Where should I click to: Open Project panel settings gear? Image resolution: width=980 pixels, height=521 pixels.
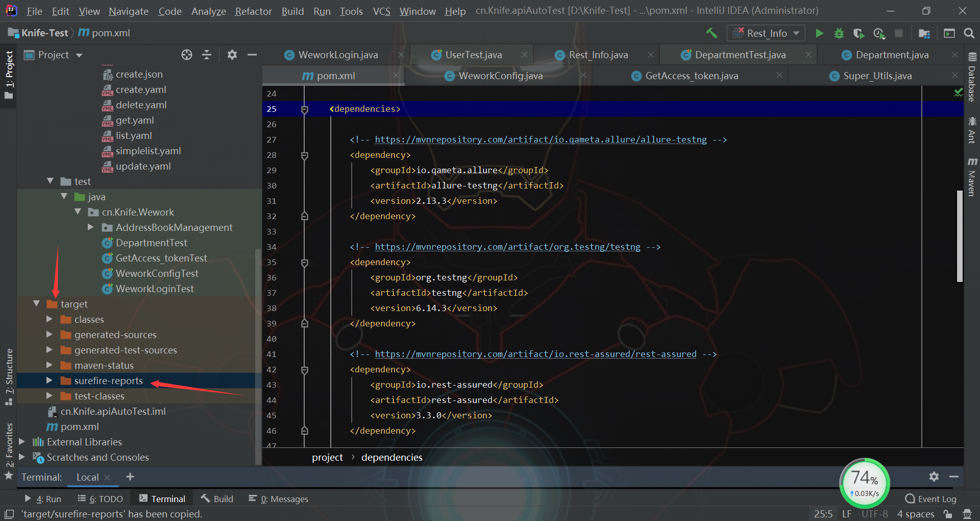click(x=232, y=55)
